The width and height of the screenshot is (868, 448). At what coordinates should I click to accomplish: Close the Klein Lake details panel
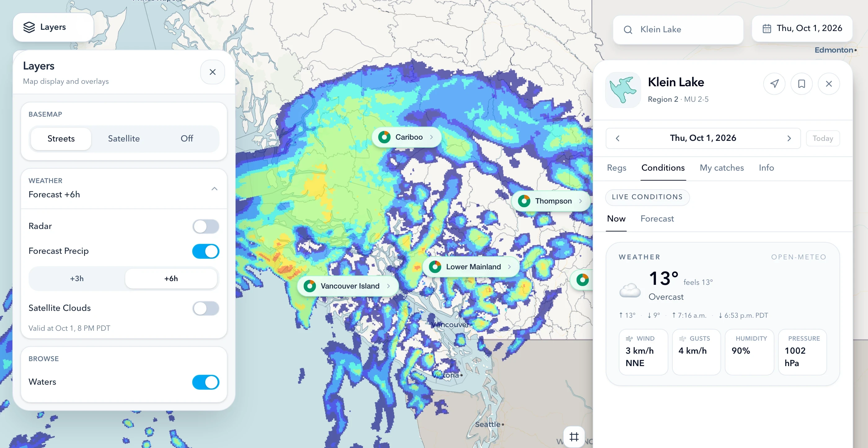pos(829,84)
